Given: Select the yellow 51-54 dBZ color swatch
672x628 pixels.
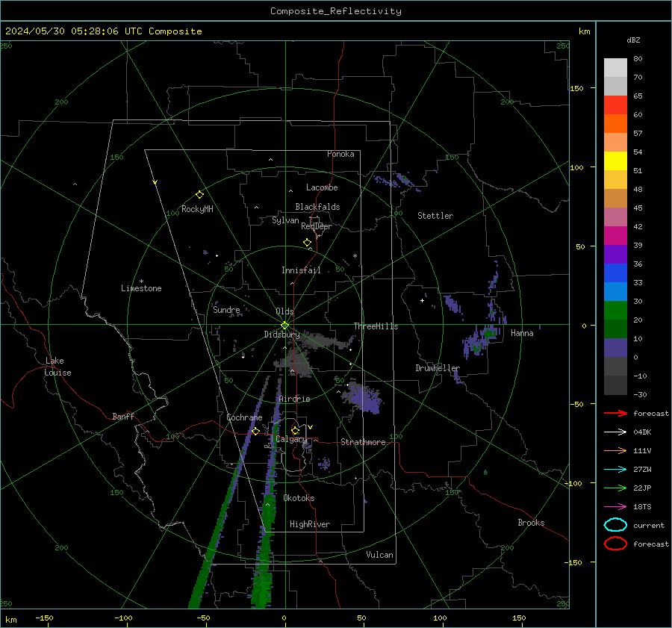Looking at the screenshot, I should pyautogui.click(x=615, y=161).
